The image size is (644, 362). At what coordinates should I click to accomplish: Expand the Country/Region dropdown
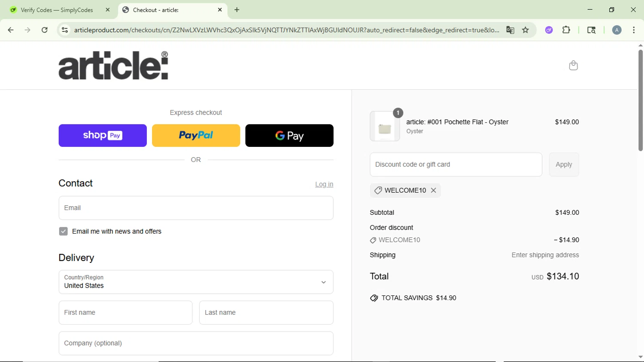click(x=196, y=282)
